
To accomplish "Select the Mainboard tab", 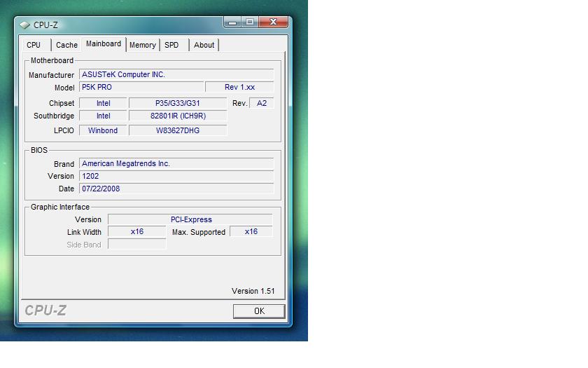I will coord(104,44).
